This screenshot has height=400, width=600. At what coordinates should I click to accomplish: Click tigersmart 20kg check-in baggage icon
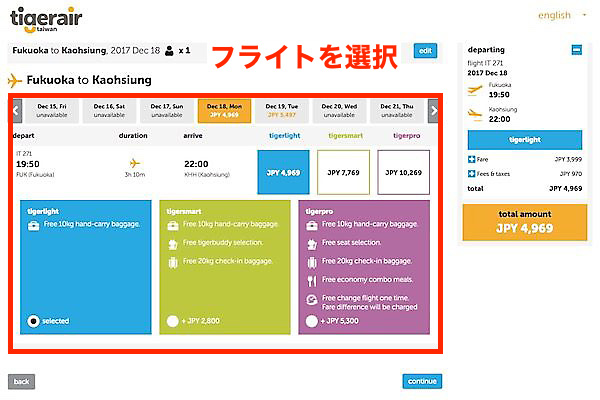coord(173,263)
